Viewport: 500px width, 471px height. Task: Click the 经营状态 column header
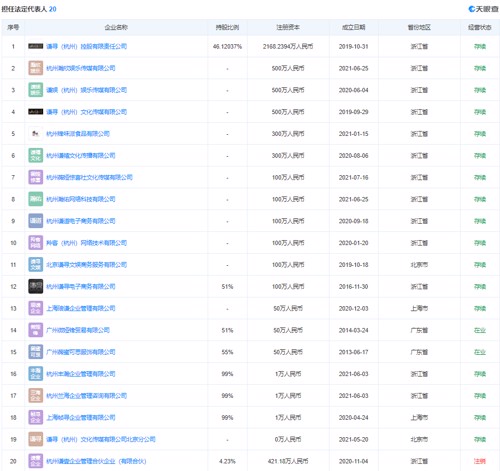480,27
